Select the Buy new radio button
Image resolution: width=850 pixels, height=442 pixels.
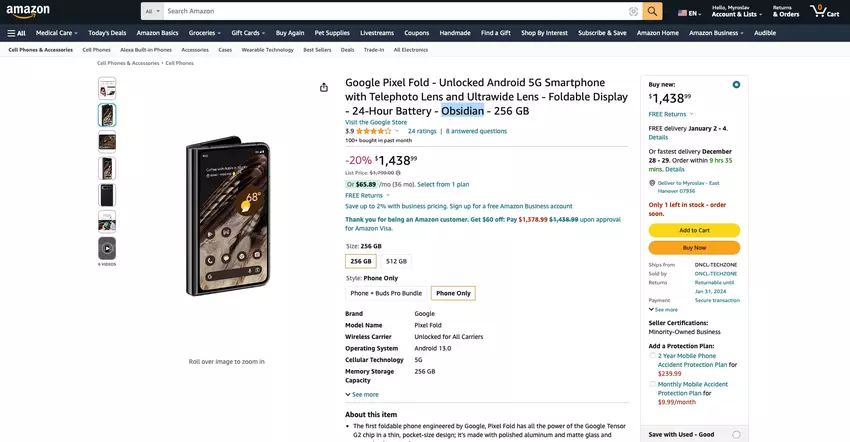coord(736,85)
